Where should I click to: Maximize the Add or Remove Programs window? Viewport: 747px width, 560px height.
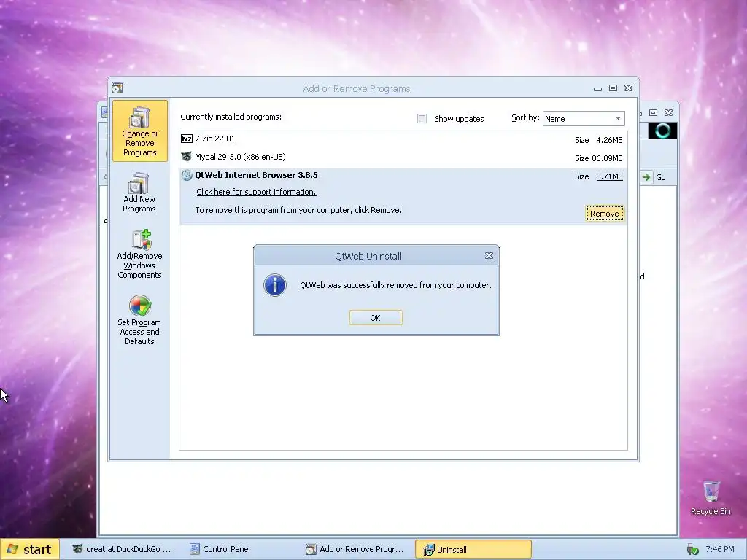pos(613,88)
